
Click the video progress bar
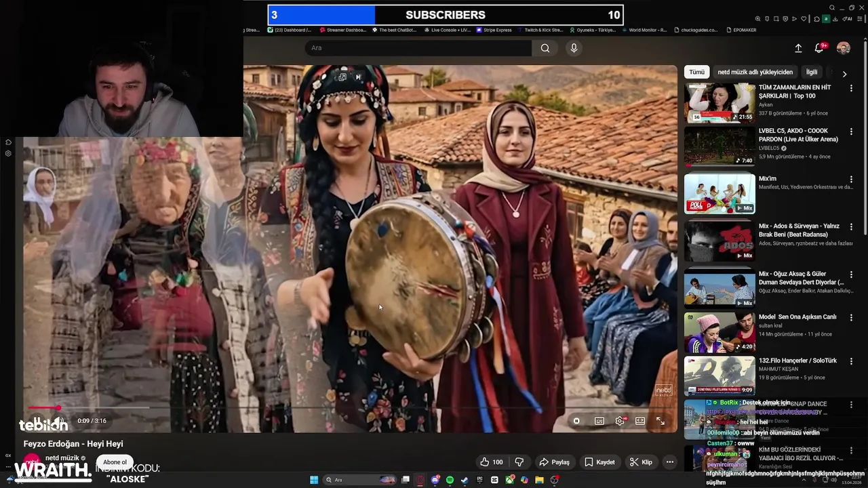click(x=351, y=408)
